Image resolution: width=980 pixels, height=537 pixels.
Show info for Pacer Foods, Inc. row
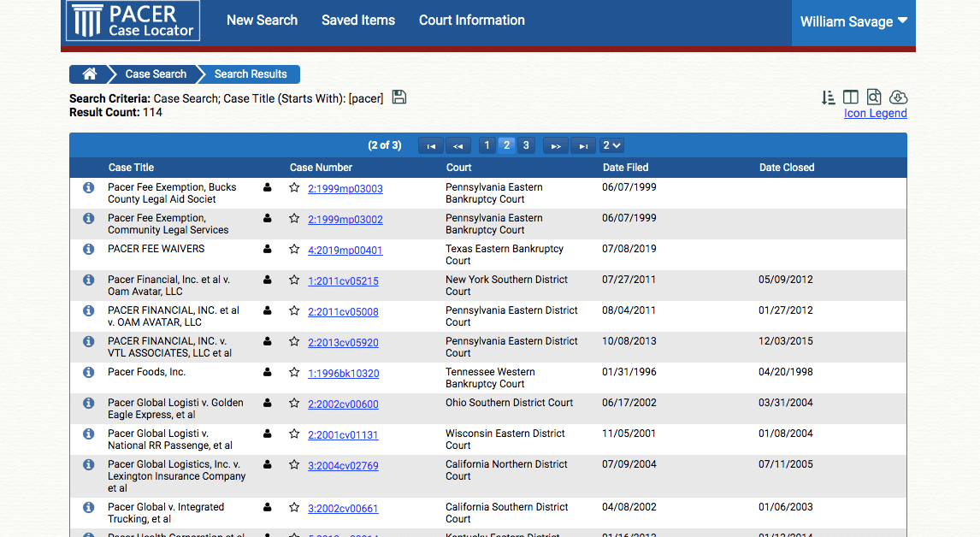(x=89, y=372)
